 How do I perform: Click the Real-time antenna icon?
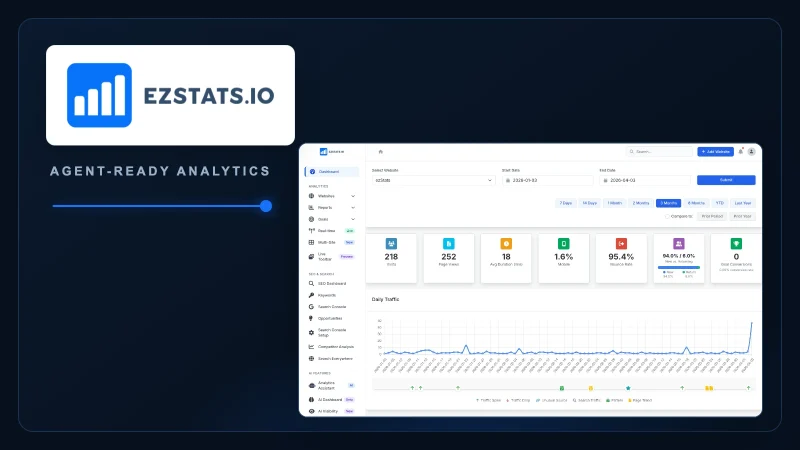(x=311, y=231)
